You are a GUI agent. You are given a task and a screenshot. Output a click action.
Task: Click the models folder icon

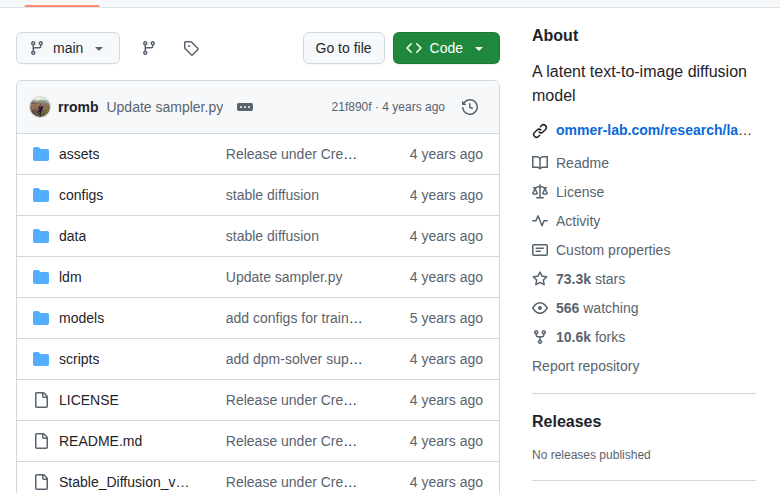pyautogui.click(x=41, y=318)
